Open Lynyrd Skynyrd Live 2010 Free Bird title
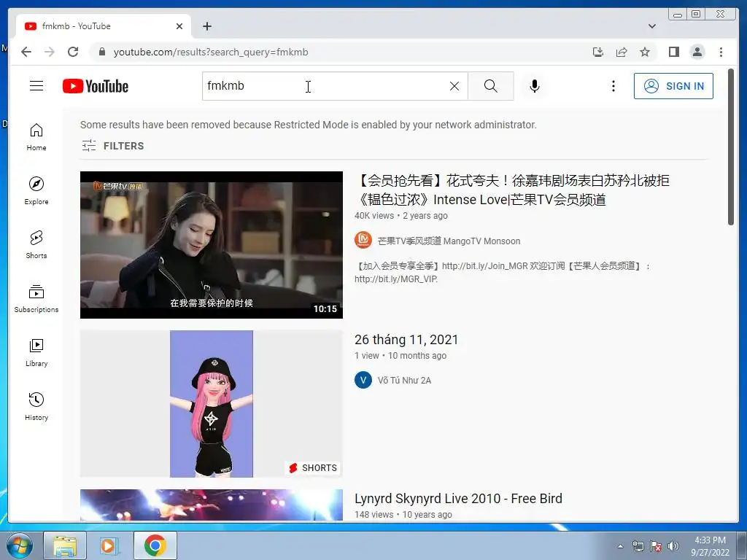This screenshot has width=747, height=560. [458, 499]
